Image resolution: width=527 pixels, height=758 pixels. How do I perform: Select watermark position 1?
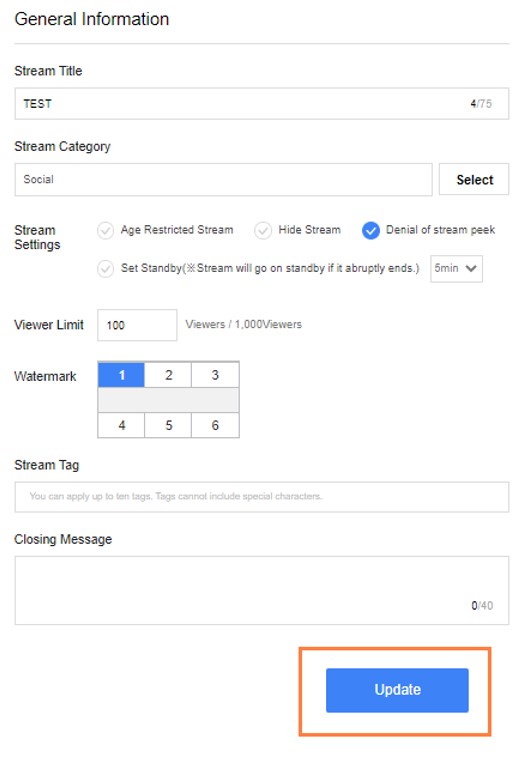[121, 375]
